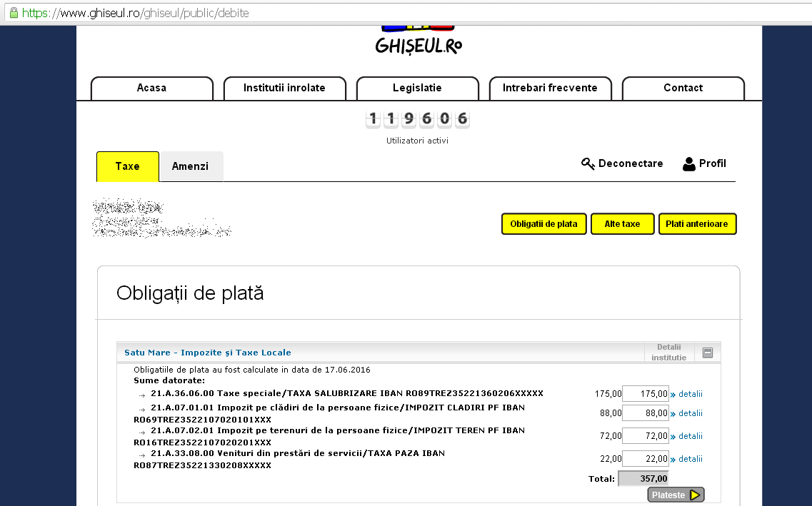Click the Obligații de plată heading
Viewport: 812px width, 506px height.
pyautogui.click(x=190, y=293)
